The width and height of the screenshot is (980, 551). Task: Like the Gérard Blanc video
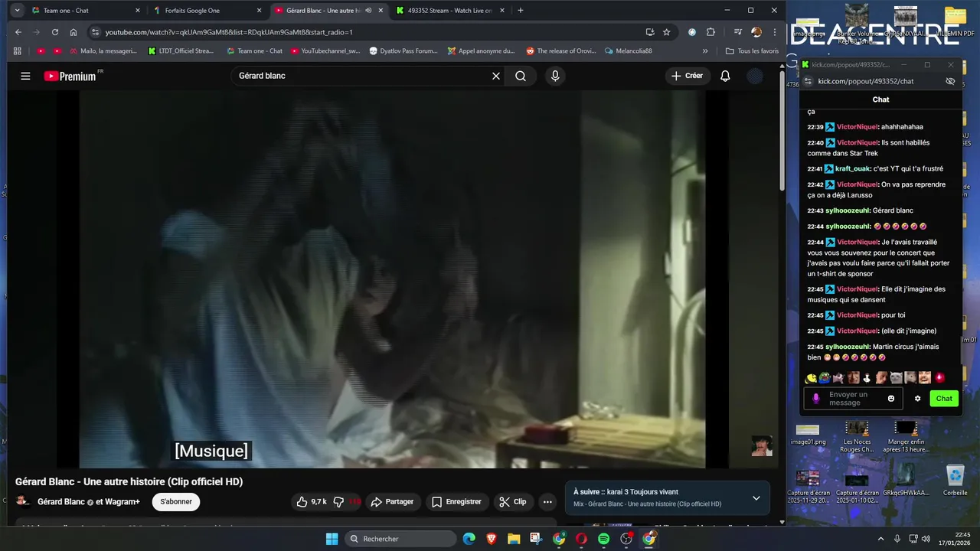click(x=312, y=502)
